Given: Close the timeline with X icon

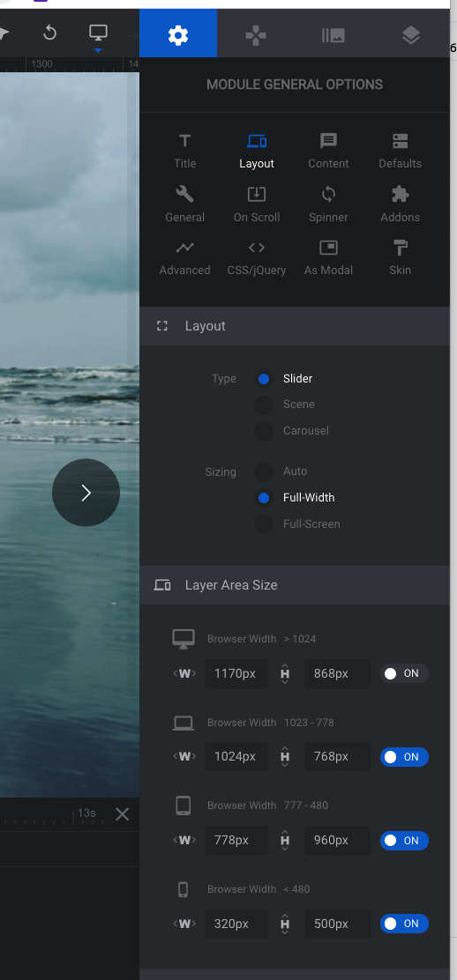Looking at the screenshot, I should (122, 813).
